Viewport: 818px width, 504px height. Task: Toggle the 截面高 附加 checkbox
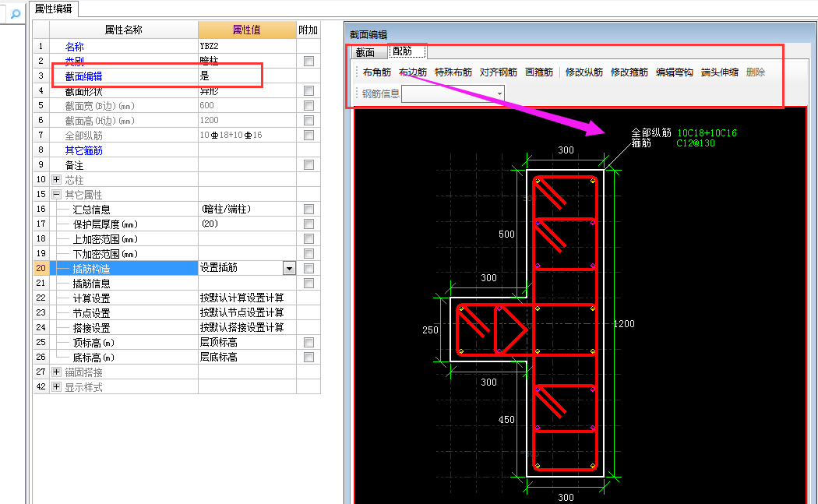(309, 121)
